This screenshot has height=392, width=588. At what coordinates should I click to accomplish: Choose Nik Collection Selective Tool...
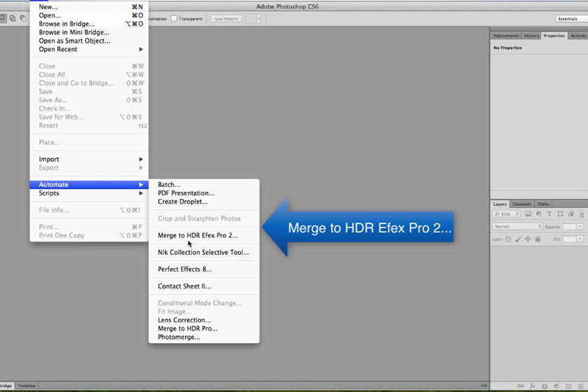204,253
